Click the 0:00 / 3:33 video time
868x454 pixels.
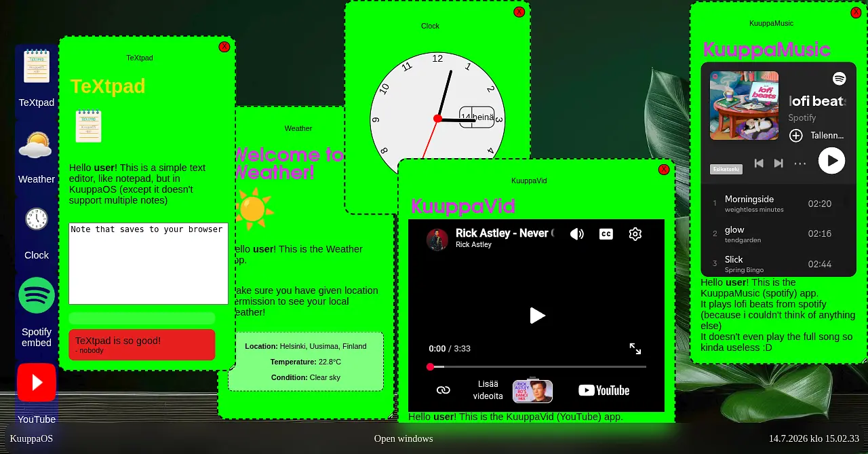[450, 348]
